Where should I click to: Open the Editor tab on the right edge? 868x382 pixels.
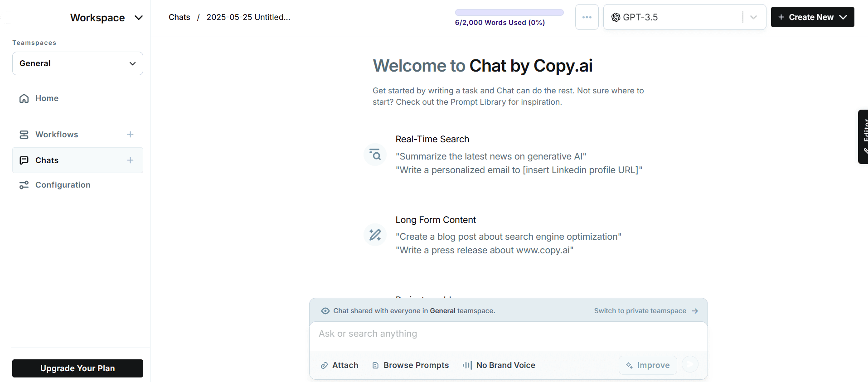tap(864, 137)
